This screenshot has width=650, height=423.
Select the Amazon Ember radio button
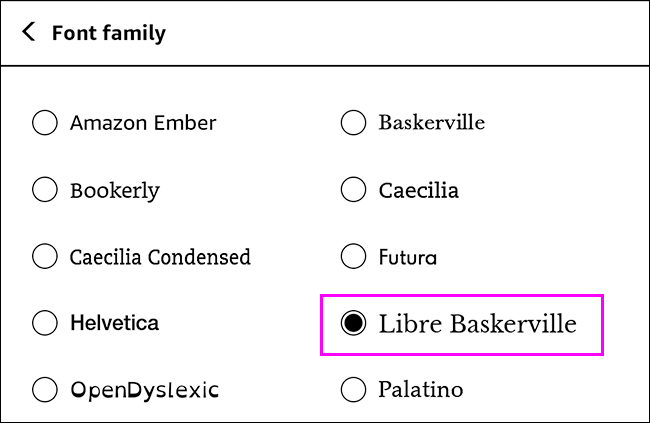45,123
